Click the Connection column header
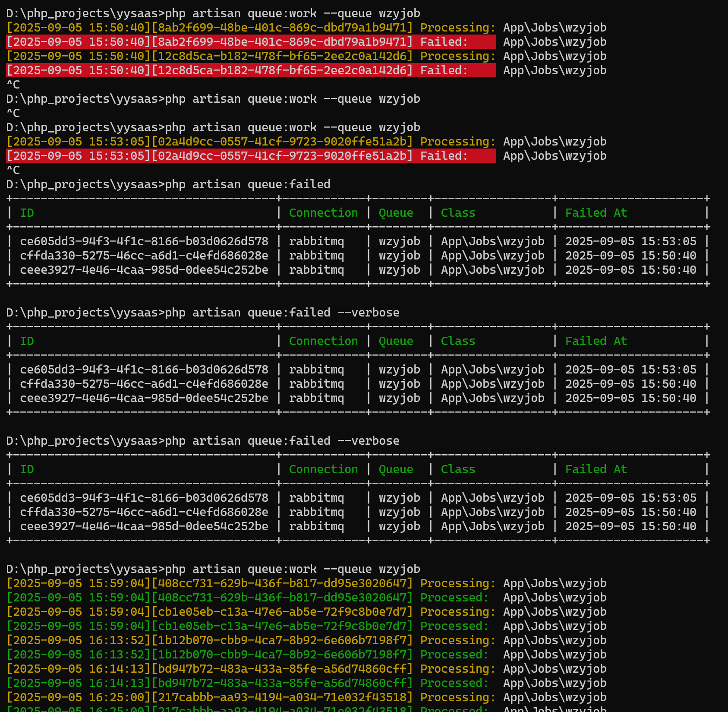The width and height of the screenshot is (728, 712). 323,212
